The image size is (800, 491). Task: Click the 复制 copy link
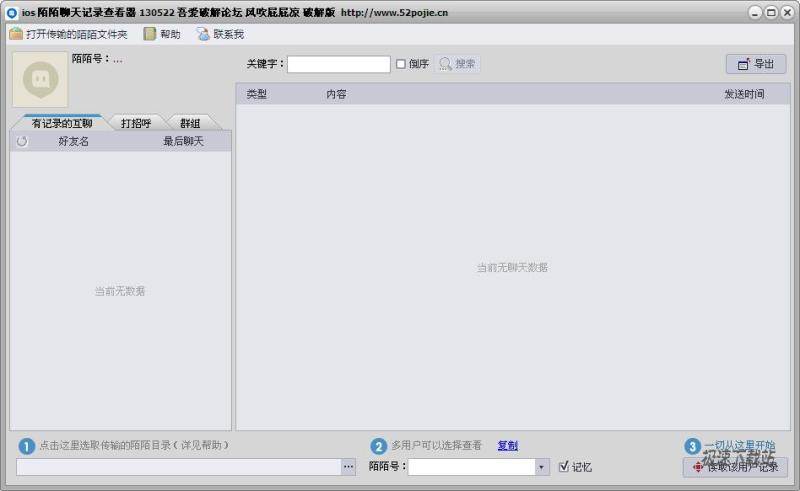(508, 446)
